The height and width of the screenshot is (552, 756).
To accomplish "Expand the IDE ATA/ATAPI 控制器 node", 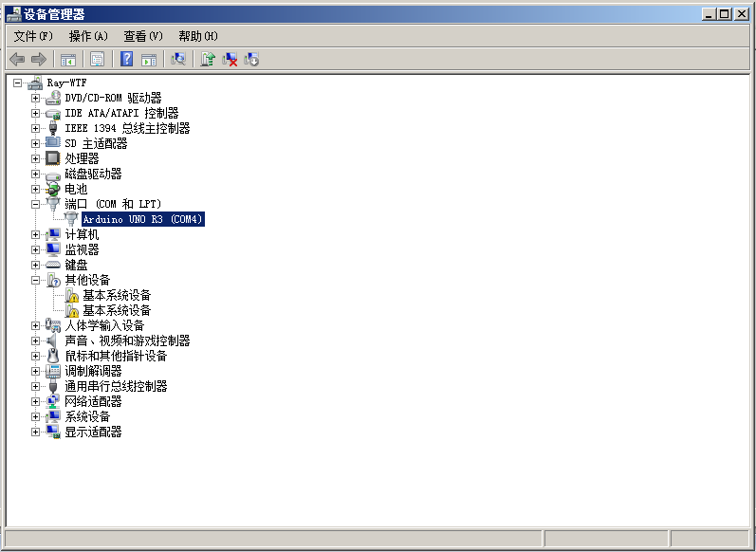I will click(x=35, y=113).
